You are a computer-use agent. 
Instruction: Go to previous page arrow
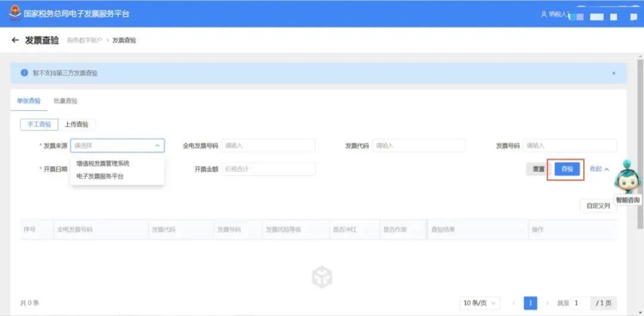tap(513, 303)
